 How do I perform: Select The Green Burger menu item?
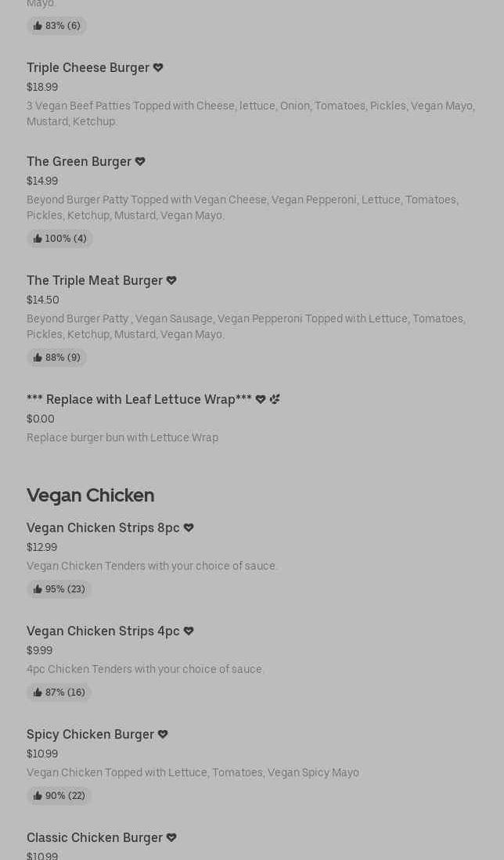click(x=79, y=161)
